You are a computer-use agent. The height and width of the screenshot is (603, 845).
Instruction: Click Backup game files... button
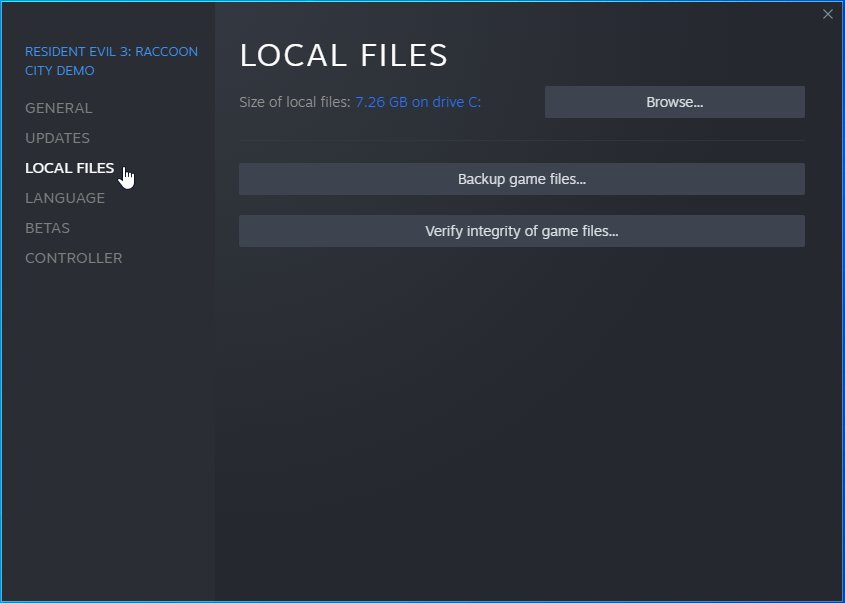click(522, 179)
